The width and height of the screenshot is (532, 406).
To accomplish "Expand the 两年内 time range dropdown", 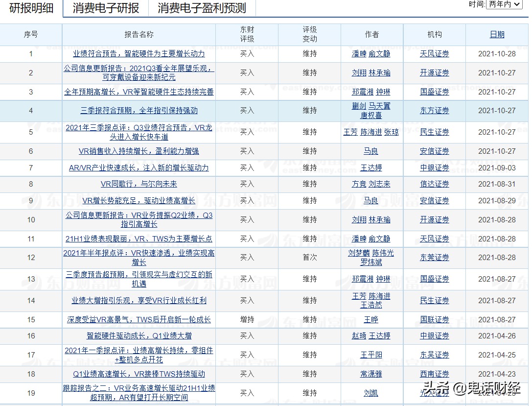I will [504, 4].
